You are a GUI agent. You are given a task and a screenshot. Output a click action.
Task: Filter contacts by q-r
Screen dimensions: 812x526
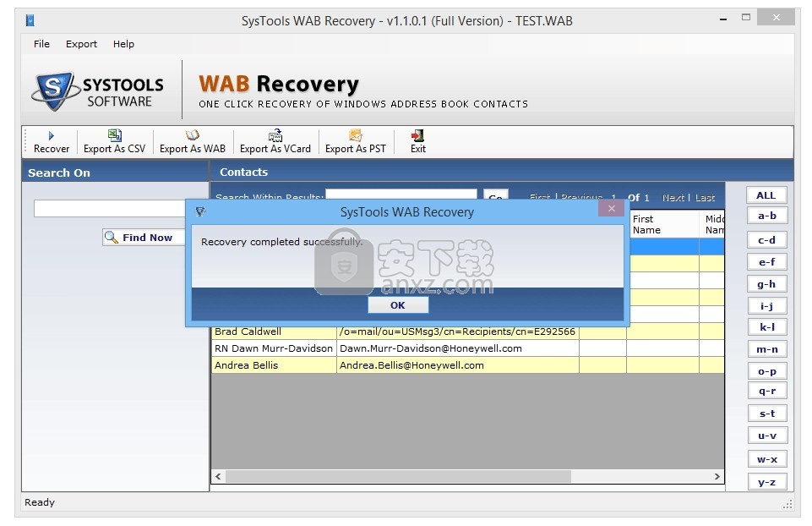click(767, 391)
